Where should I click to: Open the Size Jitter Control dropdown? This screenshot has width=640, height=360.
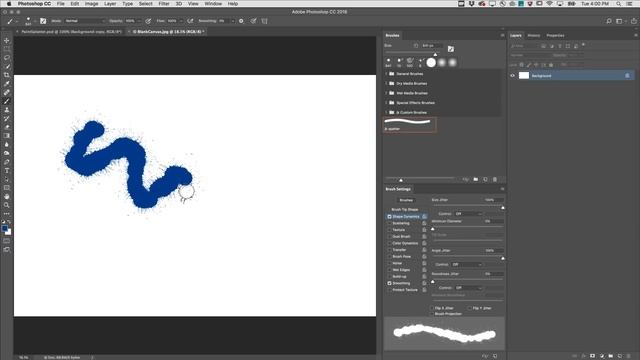point(469,213)
